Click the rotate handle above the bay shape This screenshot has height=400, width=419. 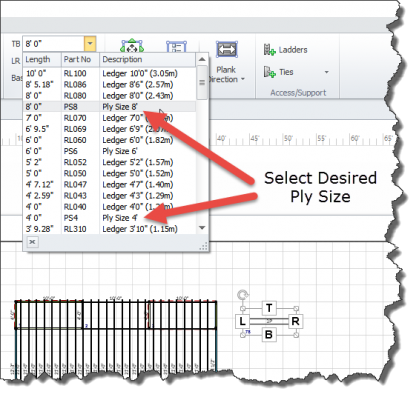point(243,295)
